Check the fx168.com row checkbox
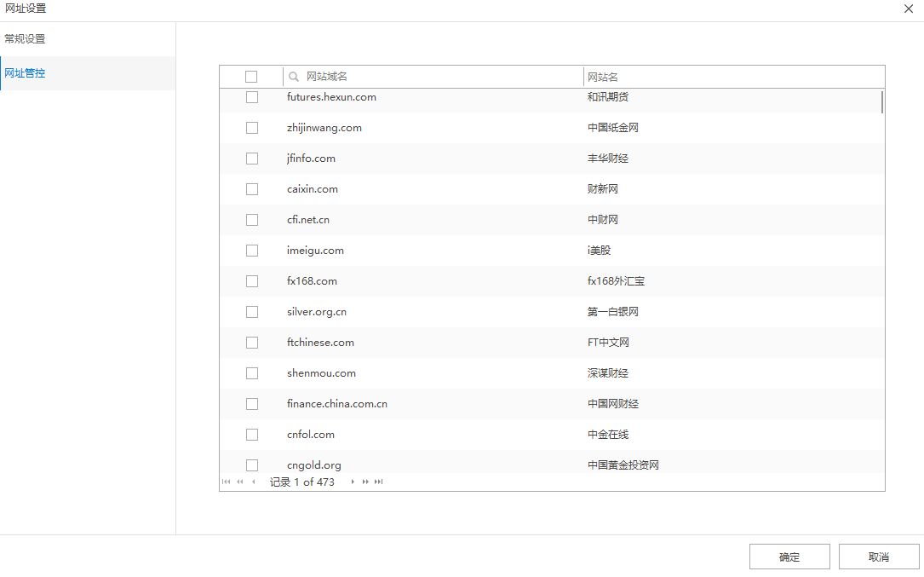Viewport: 924px width, 577px height. (251, 281)
